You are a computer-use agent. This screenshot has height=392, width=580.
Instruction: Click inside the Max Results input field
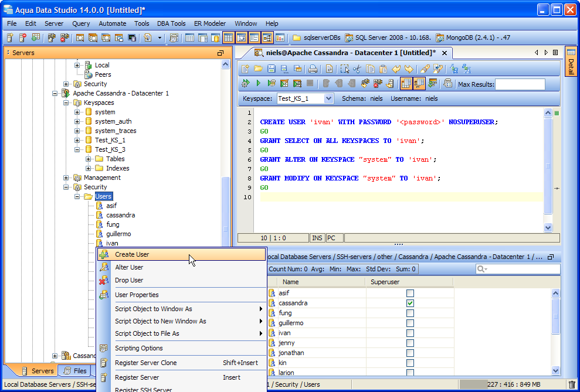[520, 84]
